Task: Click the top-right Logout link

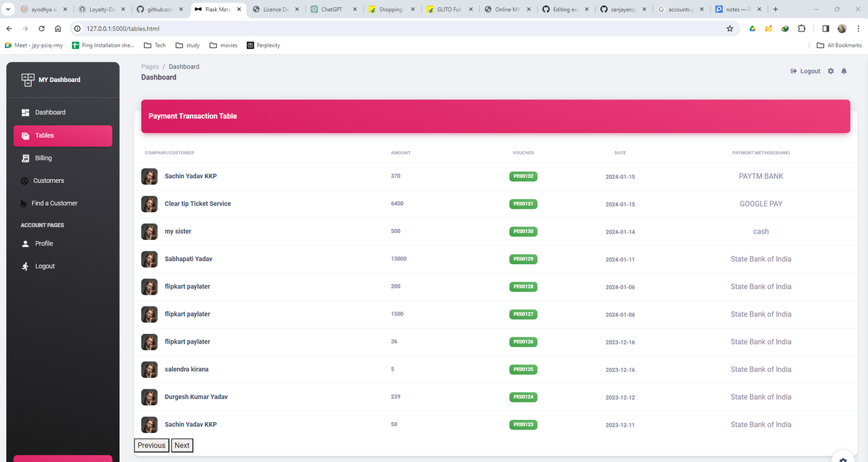Action: coord(806,71)
